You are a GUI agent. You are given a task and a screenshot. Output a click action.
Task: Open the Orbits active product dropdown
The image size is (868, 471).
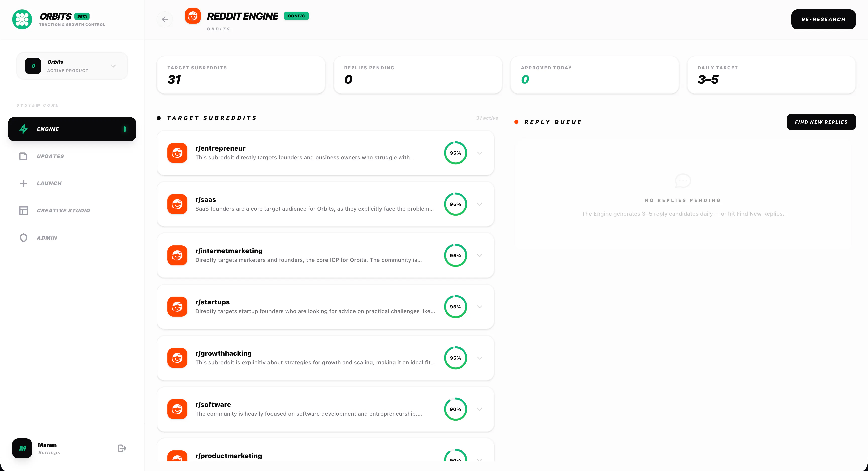click(72, 66)
